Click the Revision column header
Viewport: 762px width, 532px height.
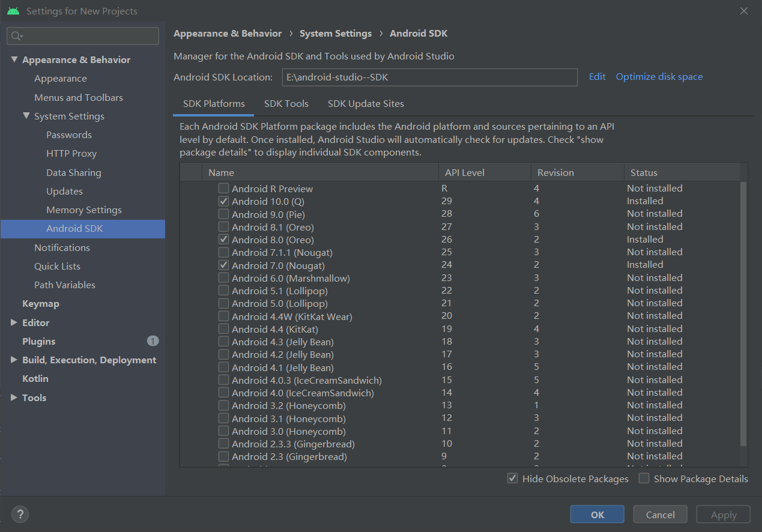click(578, 172)
